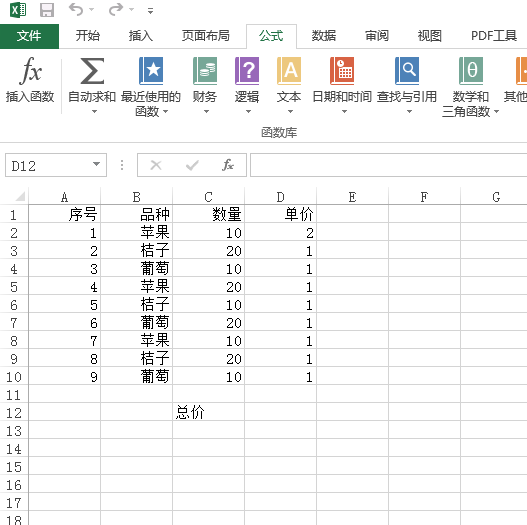
Task: Open the 逻辑 functions book icon
Action: [247, 71]
